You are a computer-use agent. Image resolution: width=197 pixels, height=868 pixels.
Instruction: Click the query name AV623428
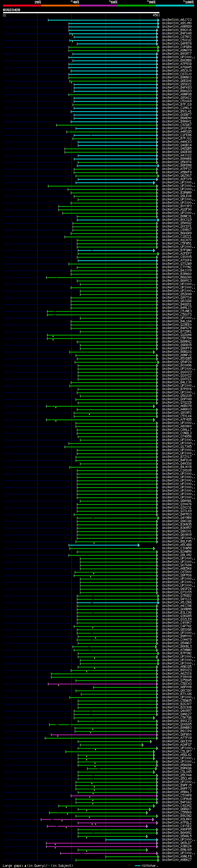11,10
